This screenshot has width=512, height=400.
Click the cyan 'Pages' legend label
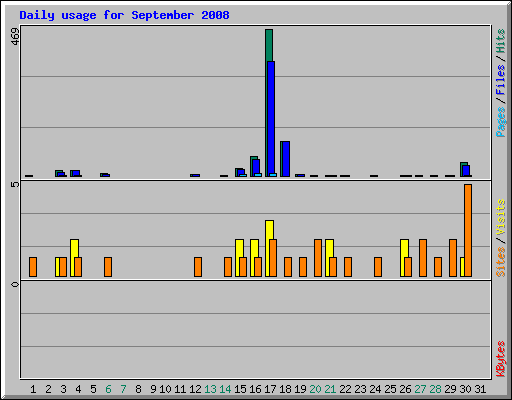[500, 122]
